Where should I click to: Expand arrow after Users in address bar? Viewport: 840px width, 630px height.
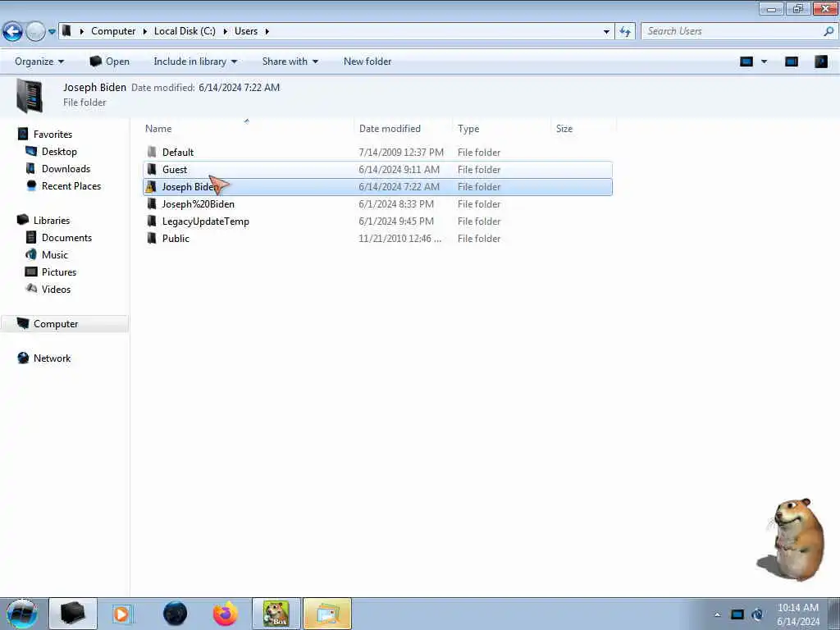(267, 31)
